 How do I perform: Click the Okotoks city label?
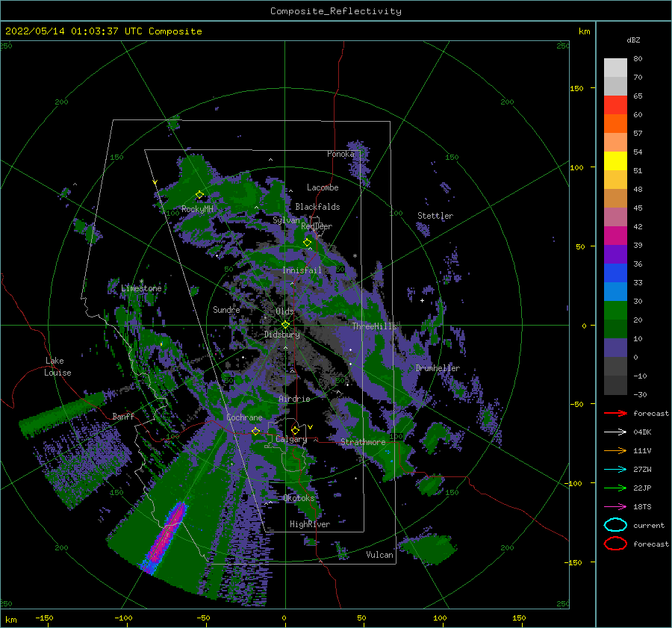click(x=299, y=498)
